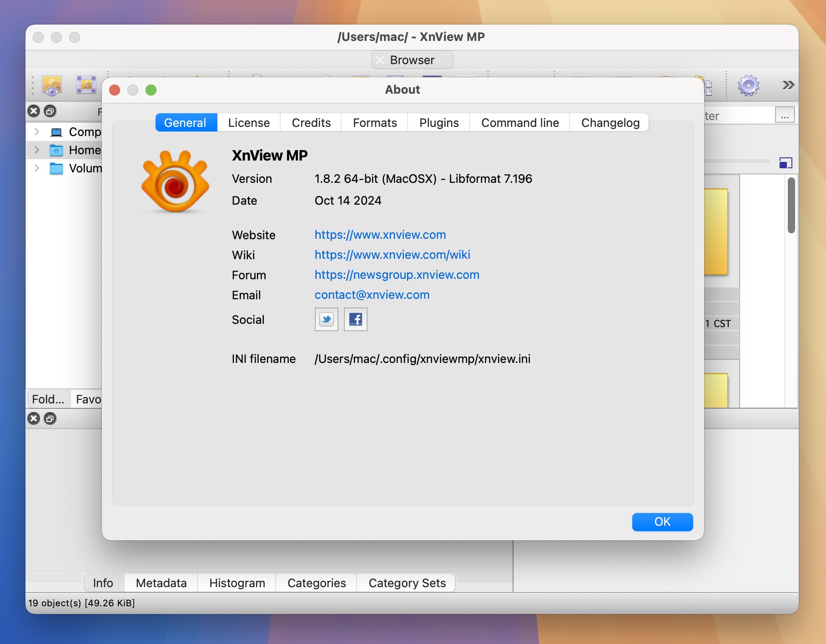Select the Browser tab
826x644 pixels.
(x=412, y=60)
